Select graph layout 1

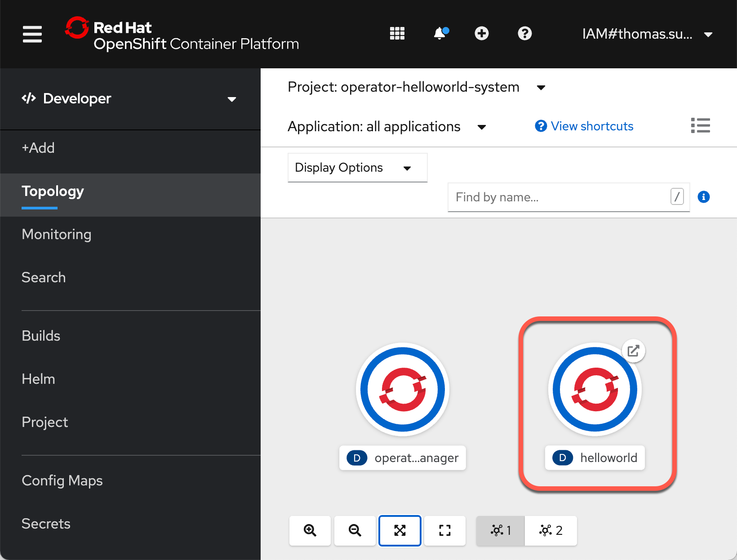(501, 531)
